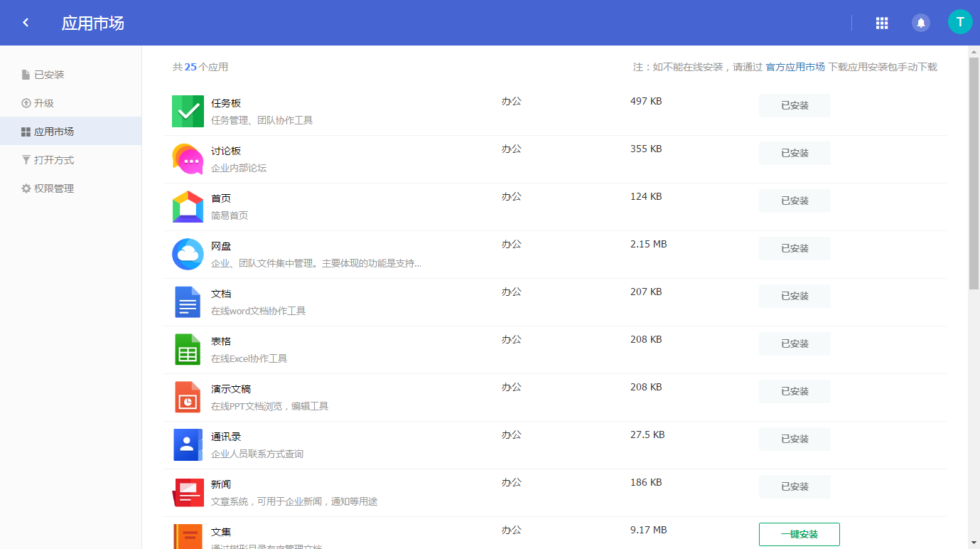Click the description 在线Excel协作工具
The height and width of the screenshot is (549, 980).
click(249, 358)
